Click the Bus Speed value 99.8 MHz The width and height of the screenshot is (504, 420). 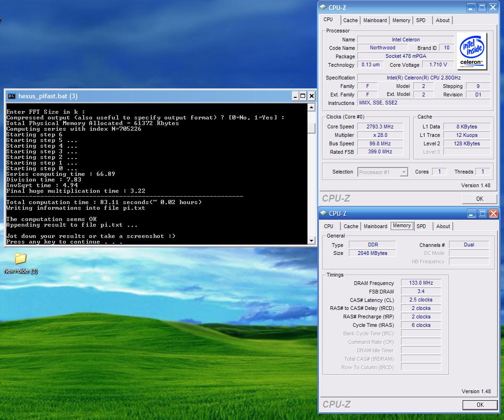click(x=380, y=143)
